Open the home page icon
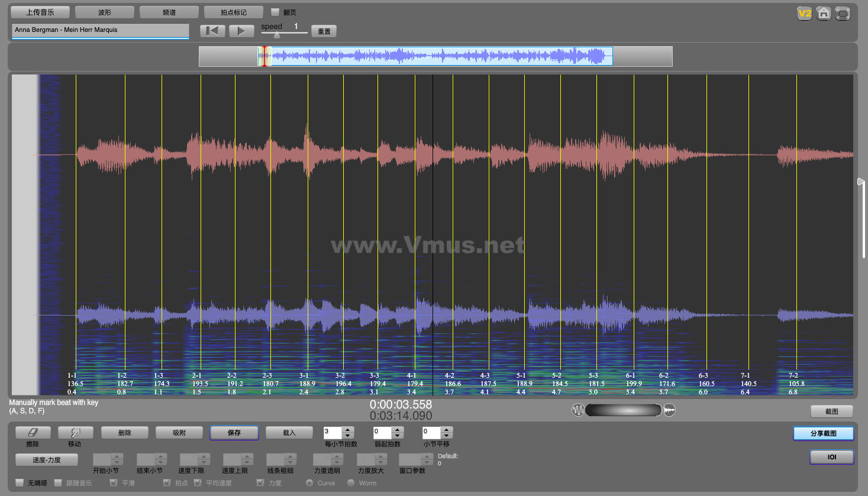This screenshot has height=496, width=868. (824, 14)
